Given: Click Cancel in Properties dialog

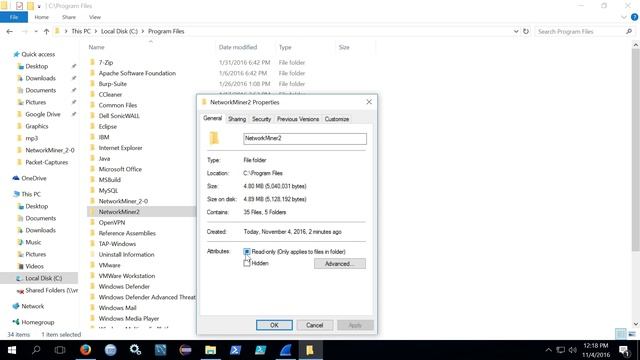Looking at the screenshot, I should [x=314, y=325].
